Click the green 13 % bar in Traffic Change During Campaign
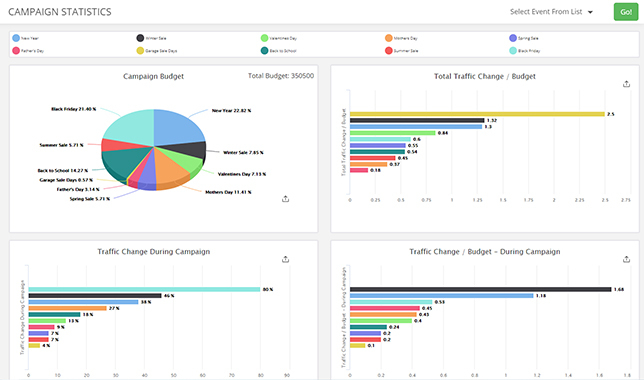 point(47,321)
